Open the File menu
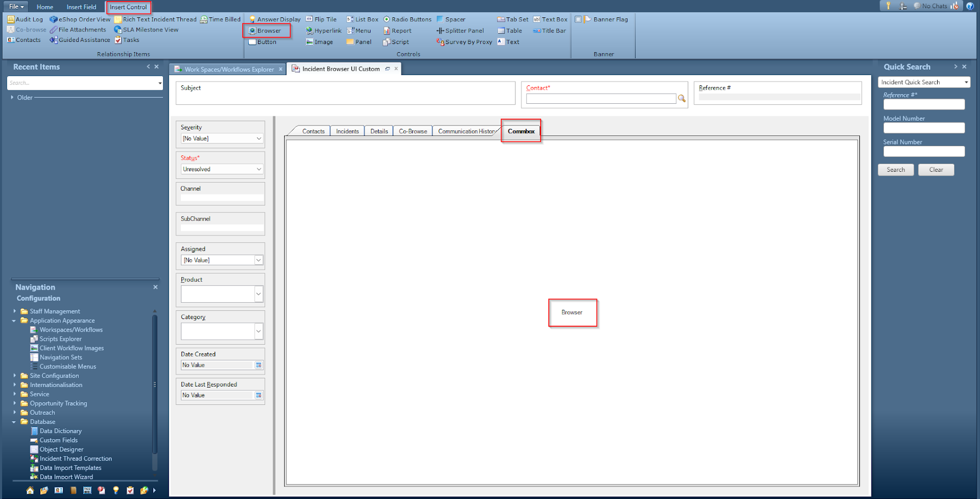980x499 pixels. (x=16, y=7)
